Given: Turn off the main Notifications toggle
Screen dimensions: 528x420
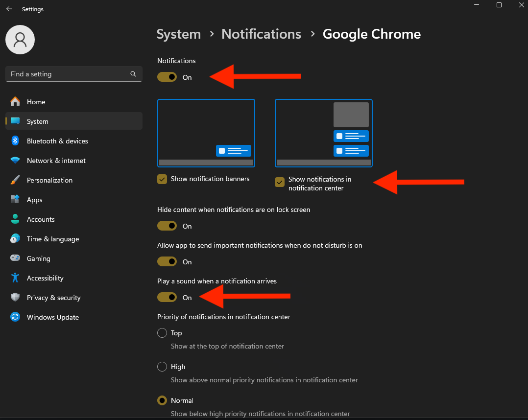Looking at the screenshot, I should coord(167,77).
